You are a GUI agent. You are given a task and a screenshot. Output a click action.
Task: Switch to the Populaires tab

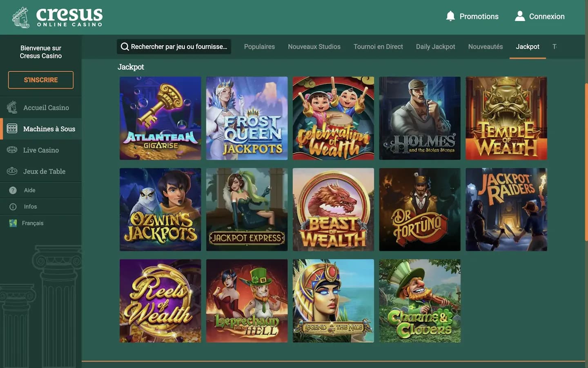[259, 47]
